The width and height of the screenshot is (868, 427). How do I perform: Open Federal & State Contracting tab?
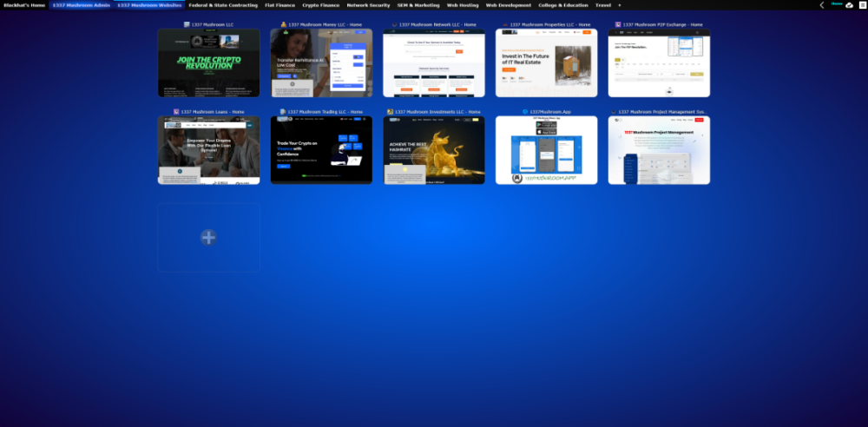tap(223, 5)
